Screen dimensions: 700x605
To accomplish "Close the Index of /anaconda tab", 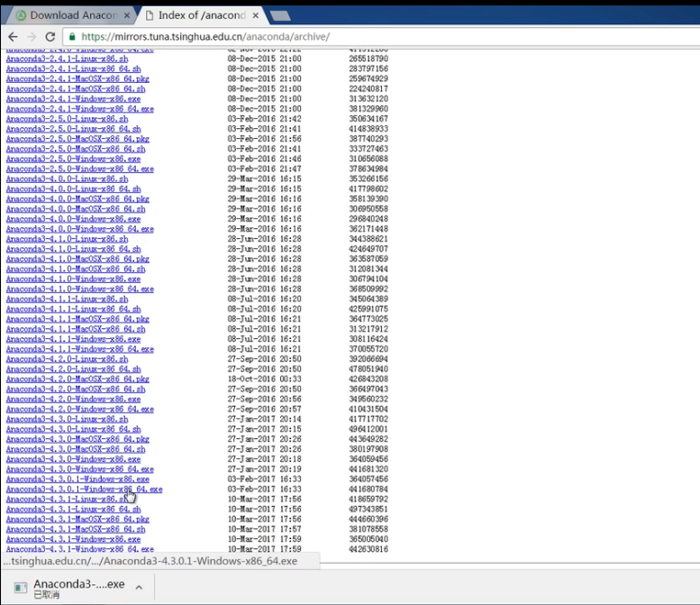I will 255,15.
